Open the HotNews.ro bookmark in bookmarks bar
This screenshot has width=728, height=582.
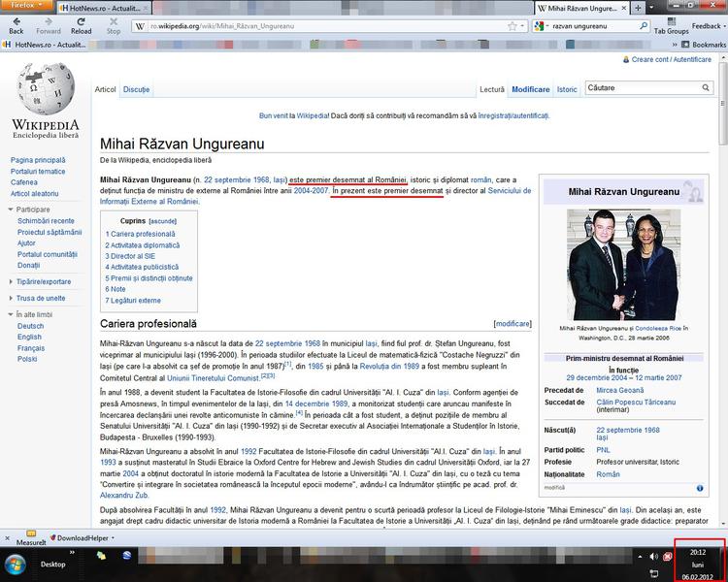45,45
